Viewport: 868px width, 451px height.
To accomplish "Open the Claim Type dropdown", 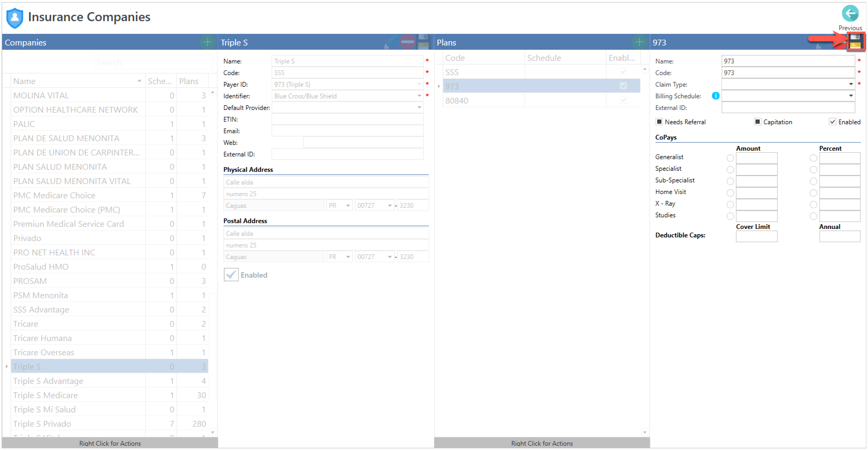I will point(851,84).
